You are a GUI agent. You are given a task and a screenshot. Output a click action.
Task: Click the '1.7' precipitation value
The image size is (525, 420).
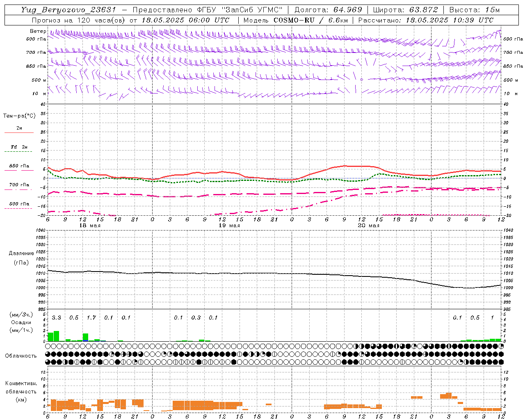(91, 317)
